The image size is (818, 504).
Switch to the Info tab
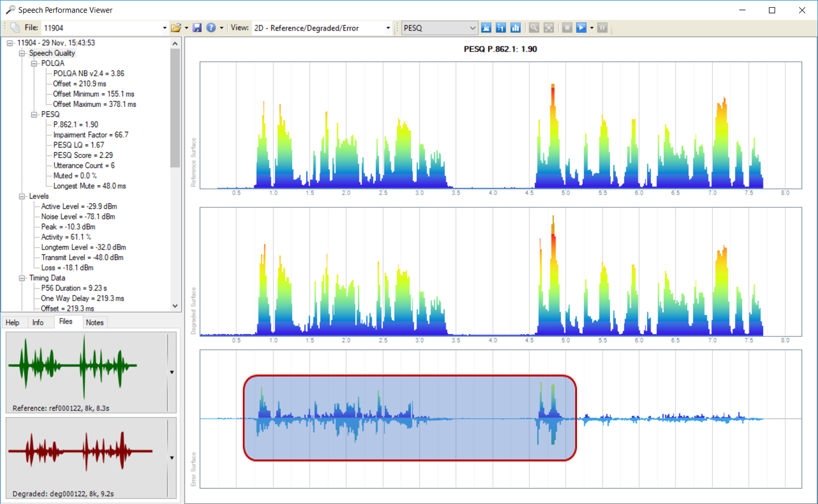[38, 323]
